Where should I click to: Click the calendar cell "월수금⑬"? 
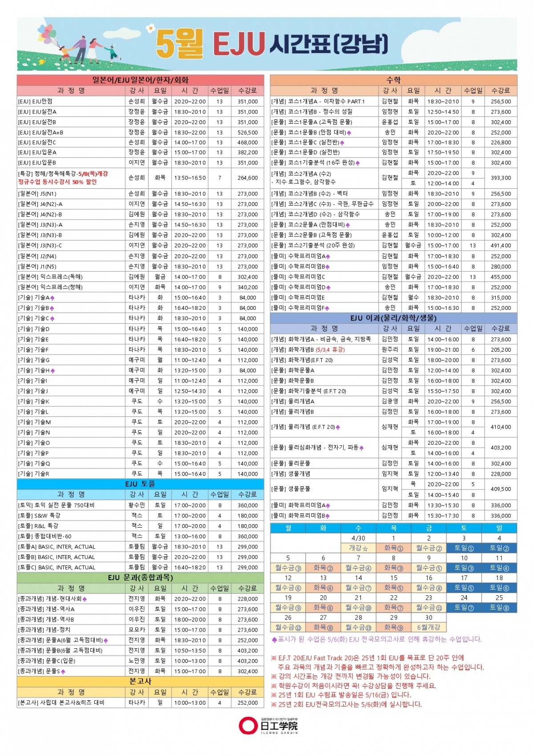(x=358, y=627)
